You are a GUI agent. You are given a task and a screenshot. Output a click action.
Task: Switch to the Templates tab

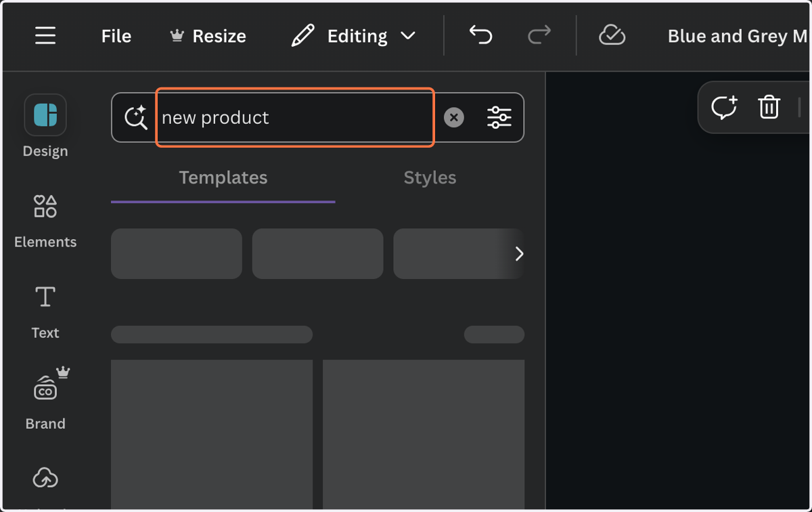tap(223, 178)
